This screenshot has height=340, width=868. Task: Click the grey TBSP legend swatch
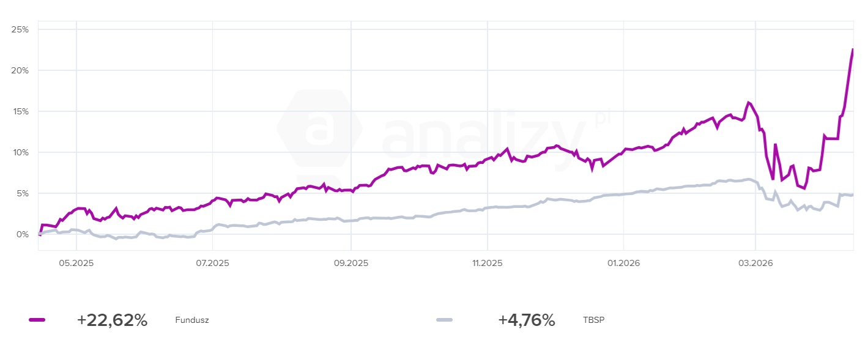click(x=444, y=320)
